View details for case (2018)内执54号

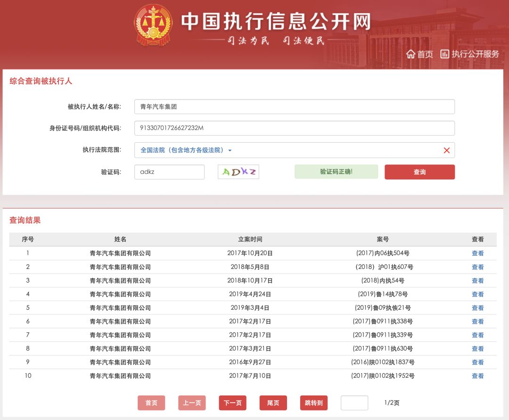(477, 281)
